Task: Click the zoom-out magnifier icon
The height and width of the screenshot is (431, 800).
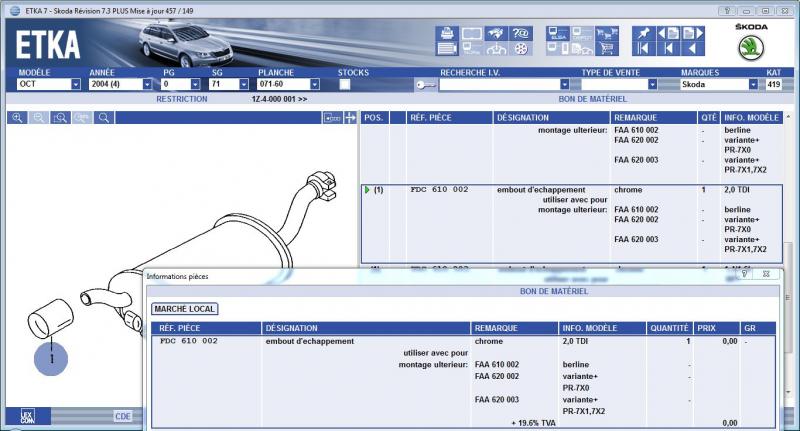Action: pyautogui.click(x=38, y=118)
